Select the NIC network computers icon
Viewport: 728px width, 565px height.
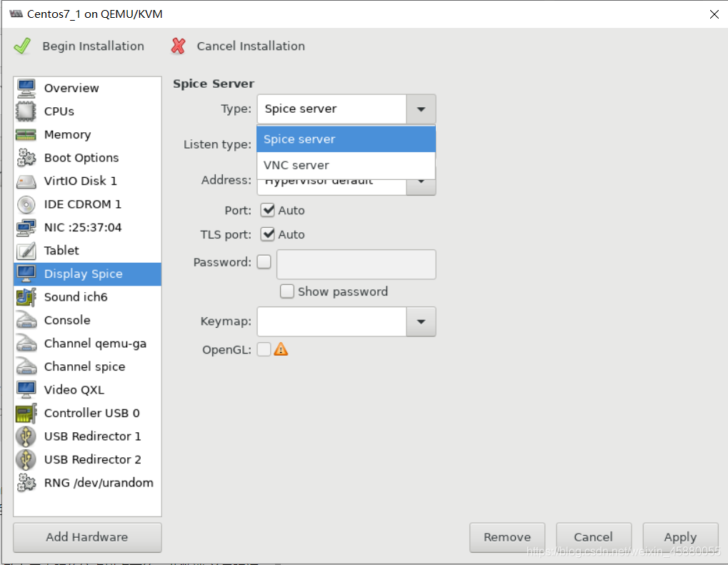click(x=26, y=227)
